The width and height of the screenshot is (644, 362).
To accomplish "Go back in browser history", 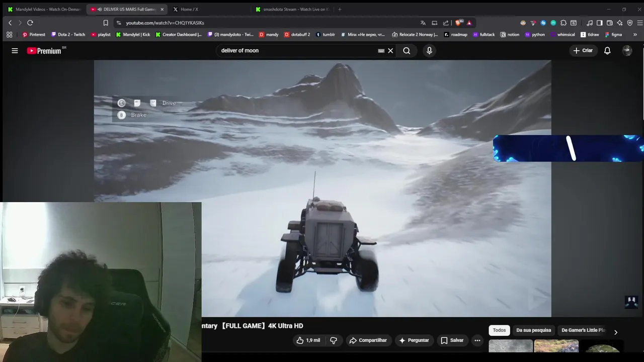I will coord(10,23).
